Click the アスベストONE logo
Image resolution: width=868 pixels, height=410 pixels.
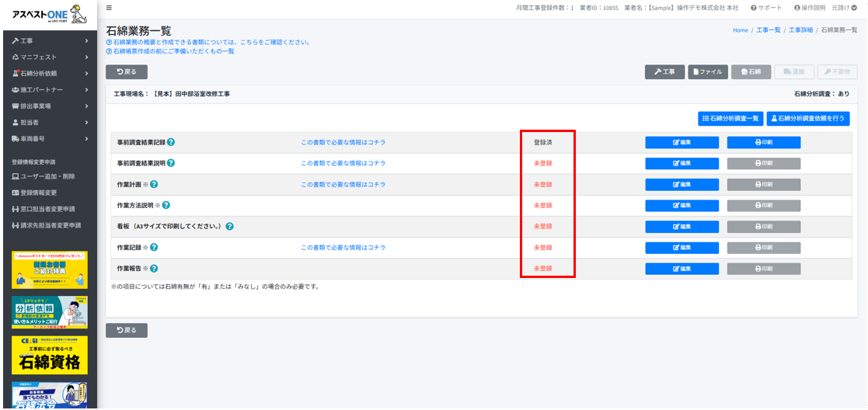[x=48, y=14]
